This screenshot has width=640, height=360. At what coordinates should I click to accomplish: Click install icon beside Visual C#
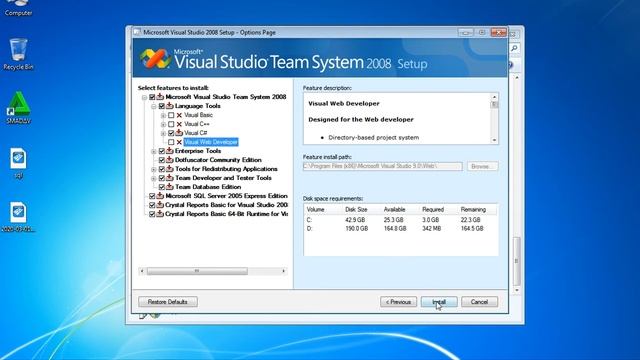click(179, 133)
